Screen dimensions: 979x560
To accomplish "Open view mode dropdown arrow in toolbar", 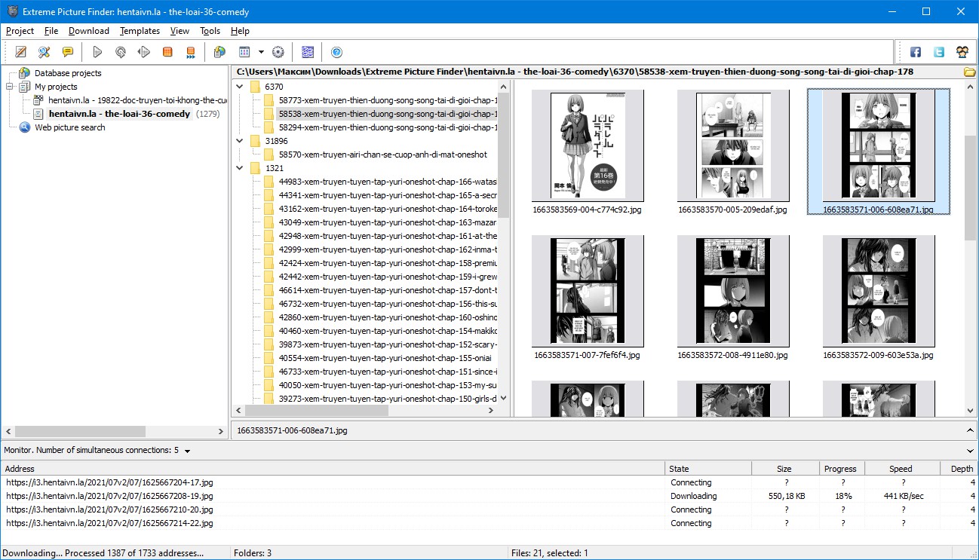I will click(261, 52).
